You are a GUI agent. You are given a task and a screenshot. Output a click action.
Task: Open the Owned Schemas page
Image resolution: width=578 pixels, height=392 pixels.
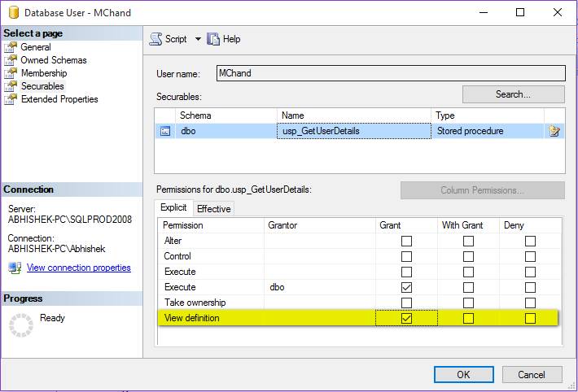coord(54,60)
